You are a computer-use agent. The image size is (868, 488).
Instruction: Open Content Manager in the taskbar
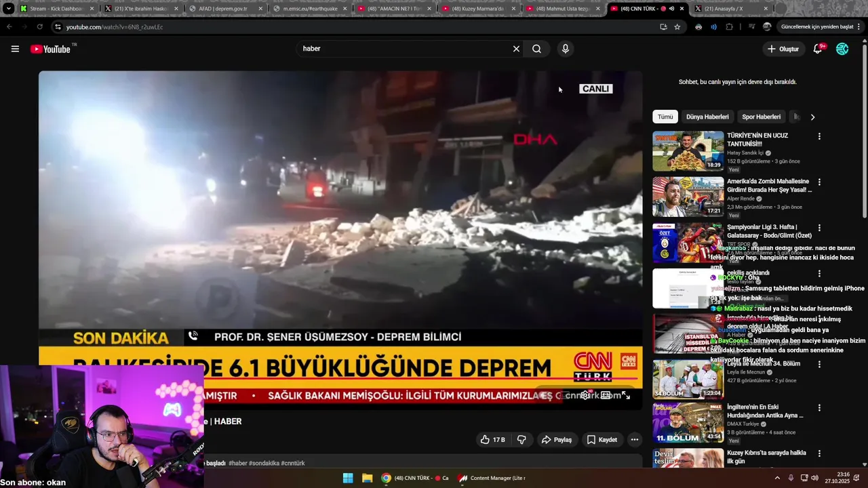coord(492,478)
